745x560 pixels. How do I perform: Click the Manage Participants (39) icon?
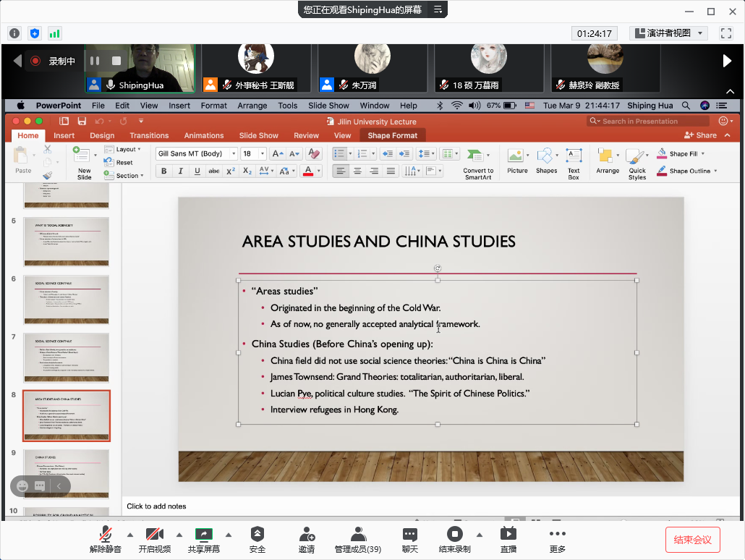coord(357,535)
